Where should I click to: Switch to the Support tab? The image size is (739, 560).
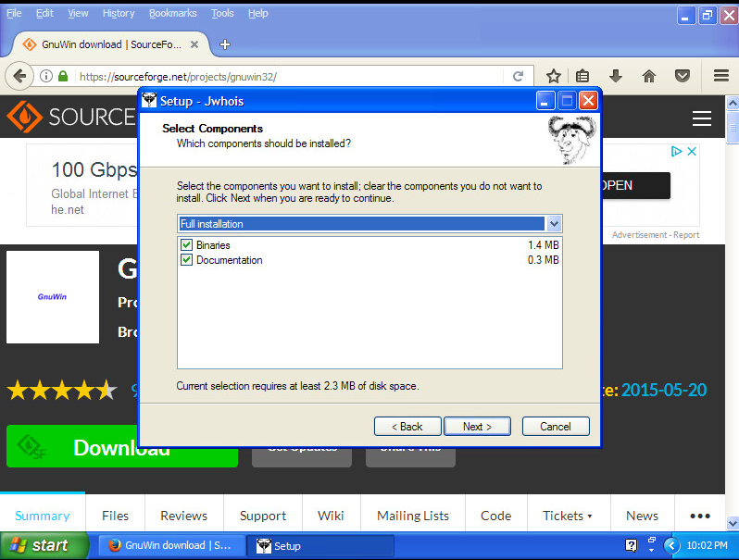(263, 516)
